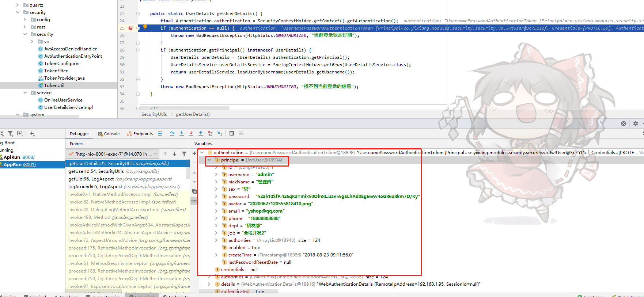Click the Open in New Tab icon in Services toolbar

(20, 134)
